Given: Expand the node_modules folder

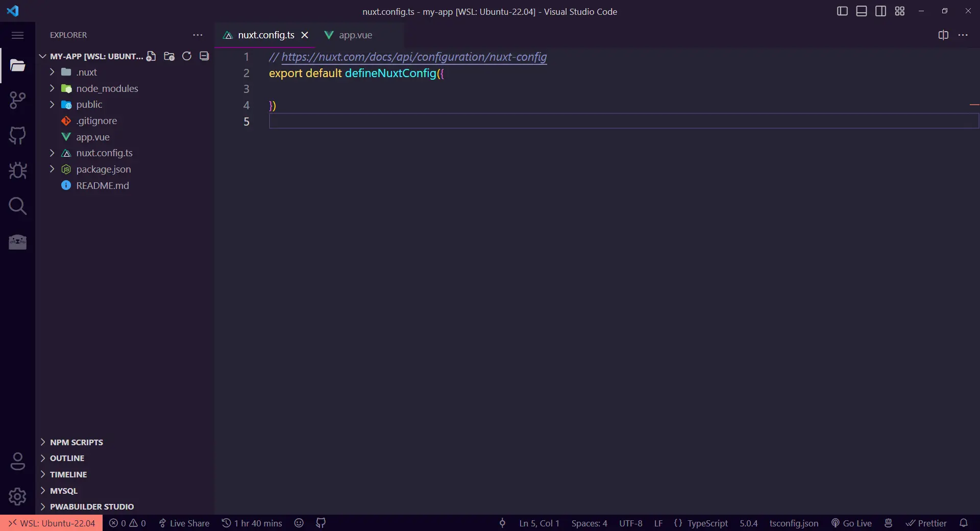Looking at the screenshot, I should tap(107, 88).
